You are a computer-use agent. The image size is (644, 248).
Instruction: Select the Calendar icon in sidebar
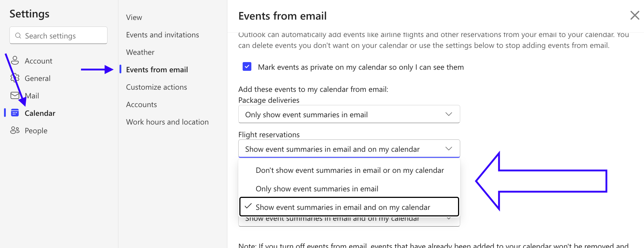15,113
